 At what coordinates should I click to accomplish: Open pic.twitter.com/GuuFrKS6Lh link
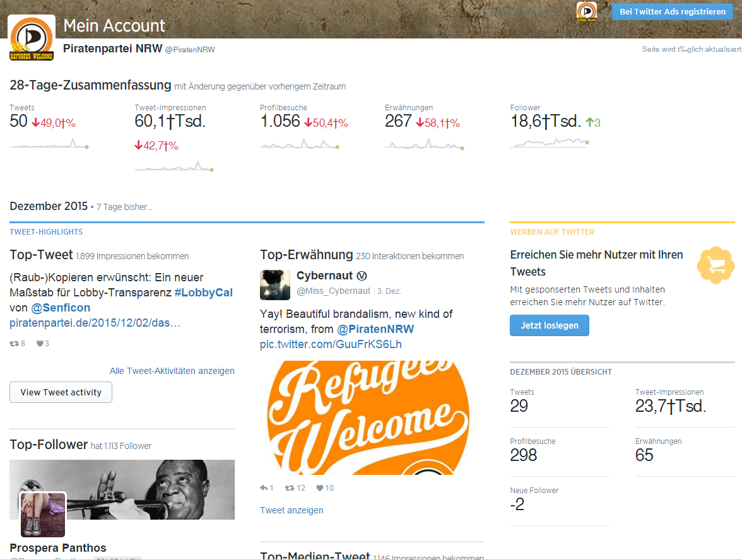(x=331, y=344)
